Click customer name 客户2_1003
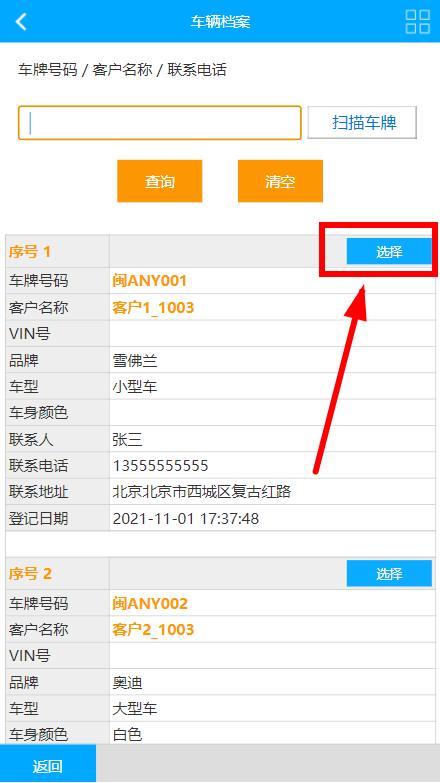440x783 pixels. pos(153,629)
